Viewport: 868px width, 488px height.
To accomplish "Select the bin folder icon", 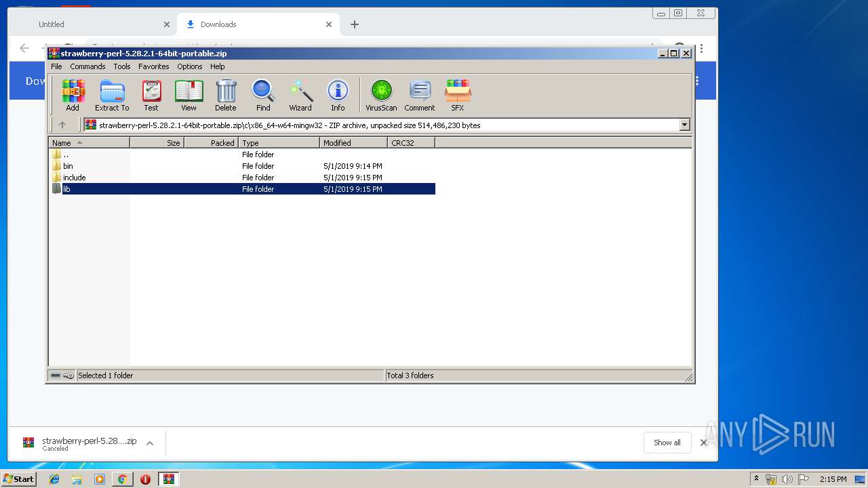I will (x=57, y=166).
